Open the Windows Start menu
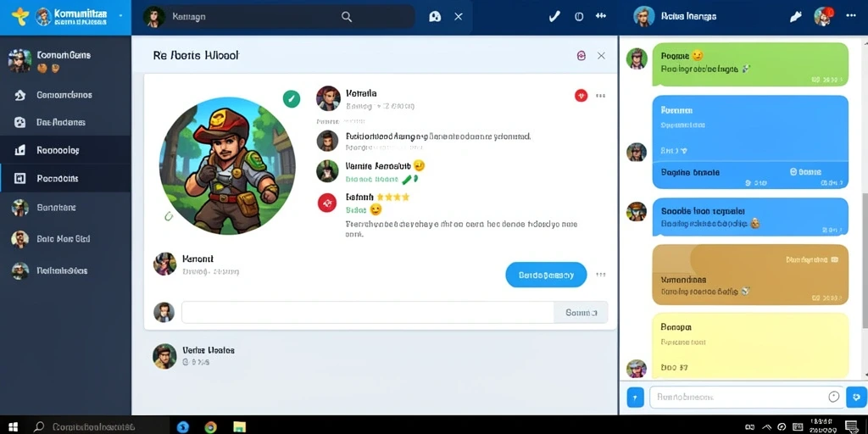Screen dimensions: 868x434 14,427
